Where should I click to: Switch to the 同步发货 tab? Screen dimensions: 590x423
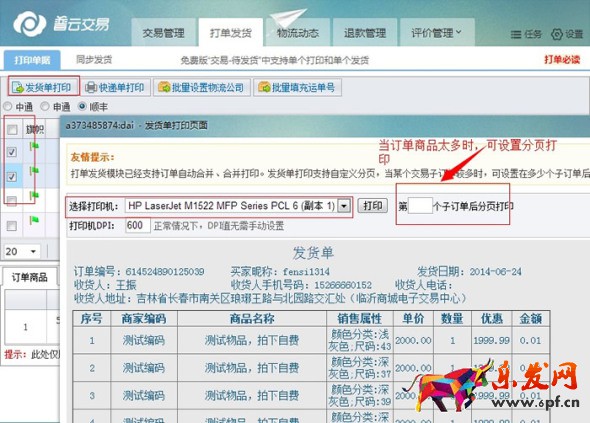[x=94, y=59]
